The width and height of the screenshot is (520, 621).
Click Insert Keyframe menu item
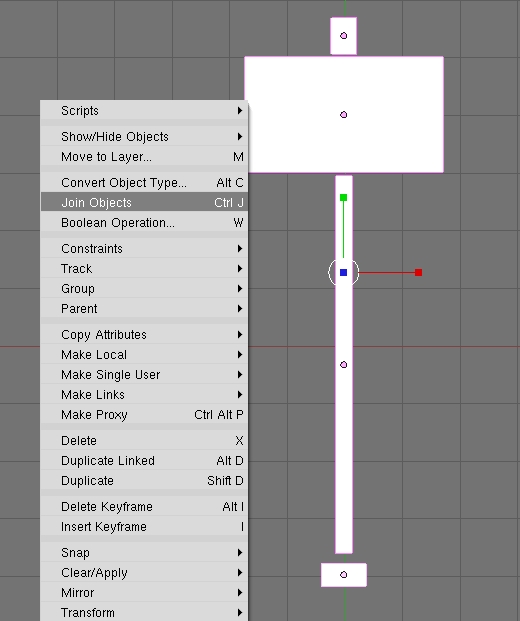[144, 527]
